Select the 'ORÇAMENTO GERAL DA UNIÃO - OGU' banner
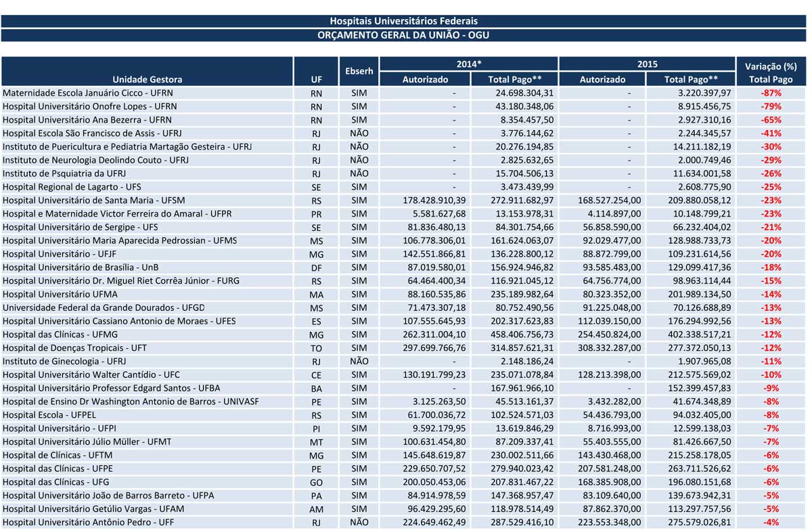Image resolution: width=812 pixels, height=531 pixels. [x=403, y=35]
